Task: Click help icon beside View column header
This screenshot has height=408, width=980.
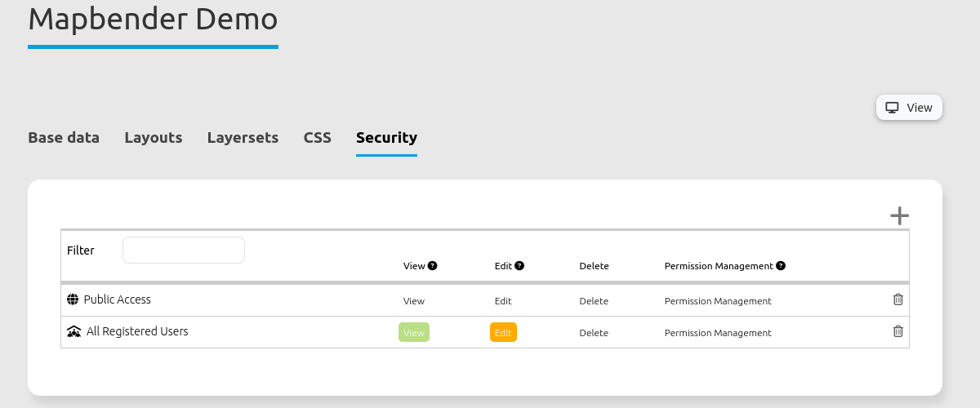Action: tap(433, 265)
